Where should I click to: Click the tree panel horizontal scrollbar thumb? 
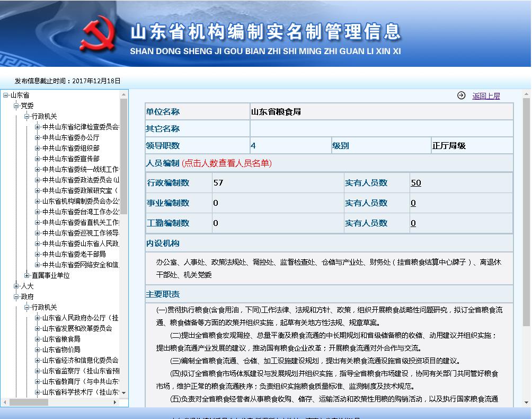click(29, 403)
